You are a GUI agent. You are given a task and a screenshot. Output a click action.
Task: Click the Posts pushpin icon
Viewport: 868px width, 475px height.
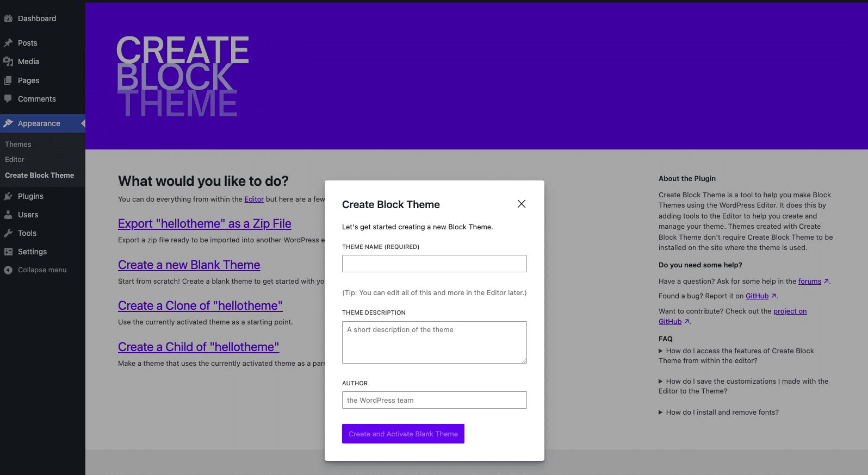8,43
